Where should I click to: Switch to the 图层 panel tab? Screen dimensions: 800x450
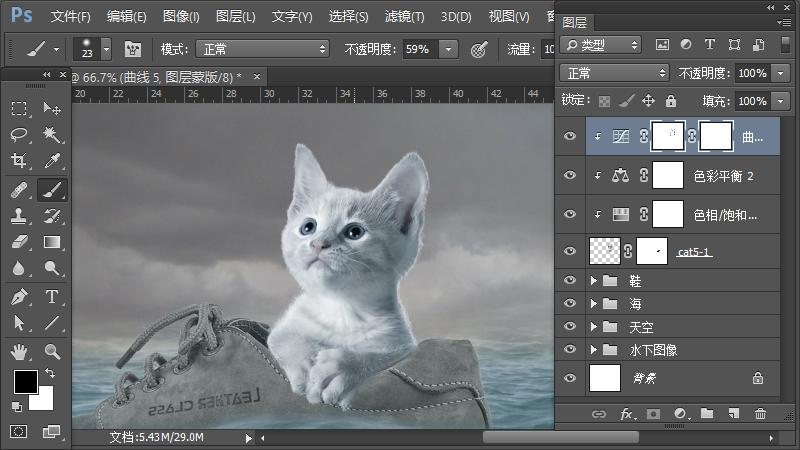574,22
